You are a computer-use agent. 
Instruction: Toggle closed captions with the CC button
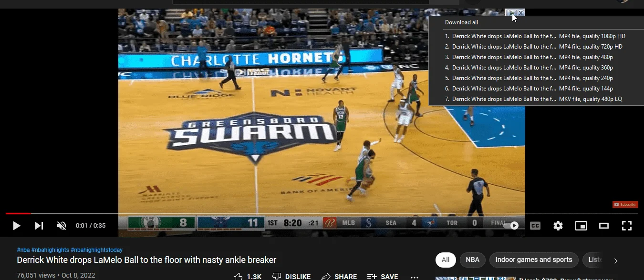point(535,226)
